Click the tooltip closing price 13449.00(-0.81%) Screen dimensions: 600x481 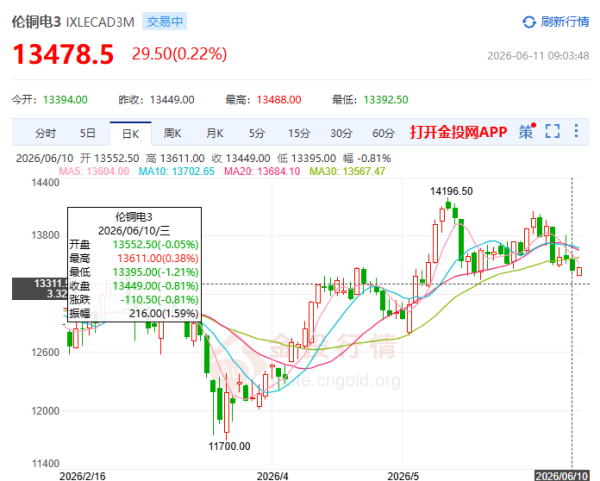(156, 286)
